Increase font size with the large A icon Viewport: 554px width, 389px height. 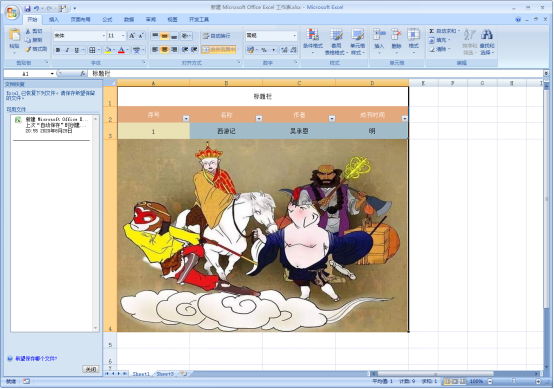(x=132, y=36)
